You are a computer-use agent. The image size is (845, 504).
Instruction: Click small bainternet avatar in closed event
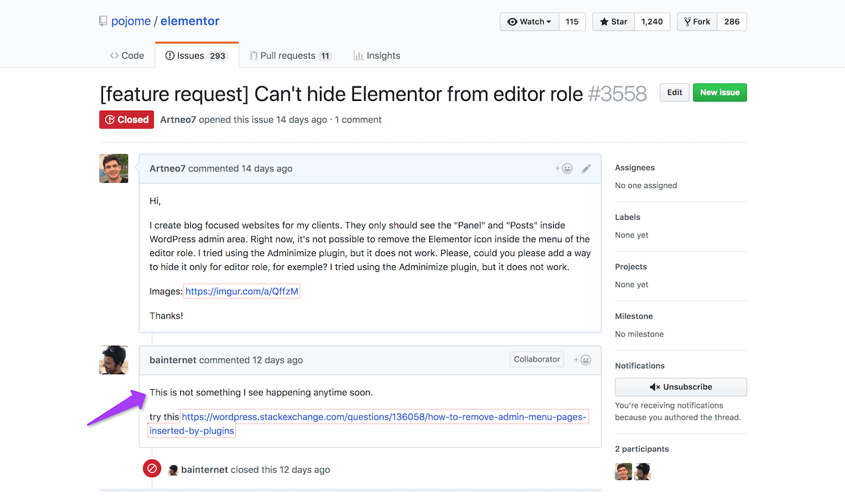tap(174, 470)
